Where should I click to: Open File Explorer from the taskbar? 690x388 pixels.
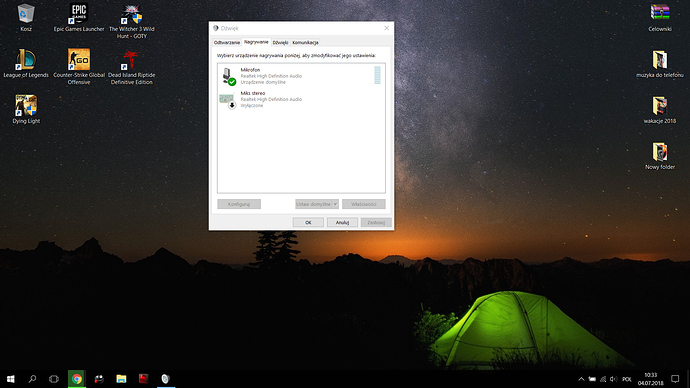(121, 379)
